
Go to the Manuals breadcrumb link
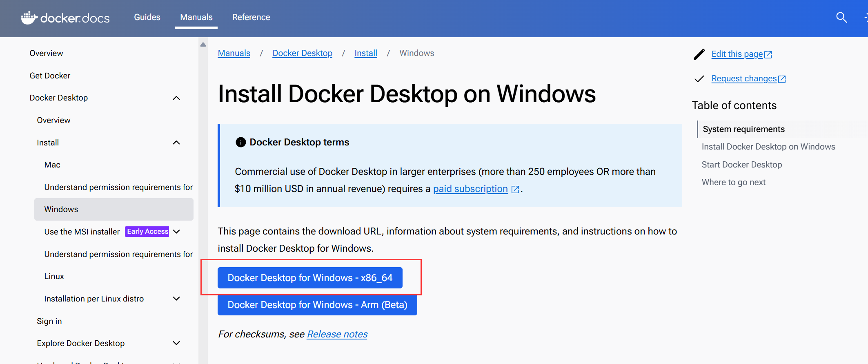click(x=234, y=53)
